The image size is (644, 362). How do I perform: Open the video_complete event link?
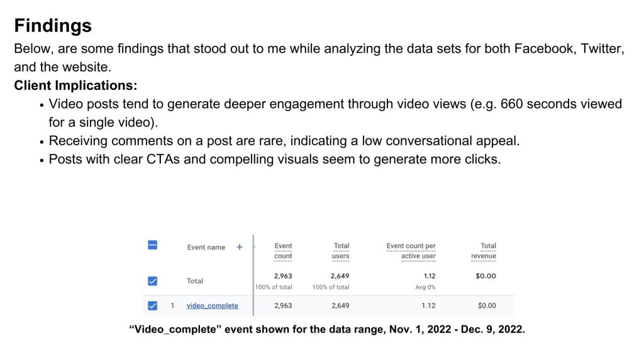212,306
